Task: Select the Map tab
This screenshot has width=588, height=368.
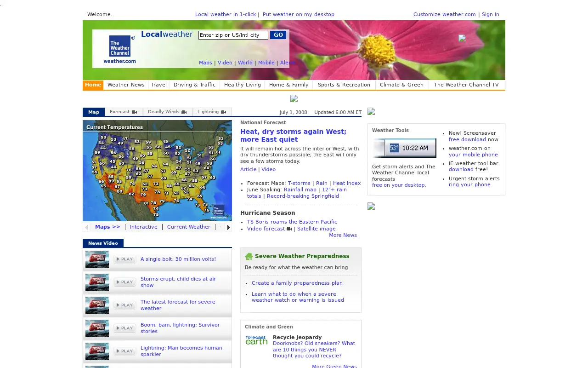Action: (94, 112)
